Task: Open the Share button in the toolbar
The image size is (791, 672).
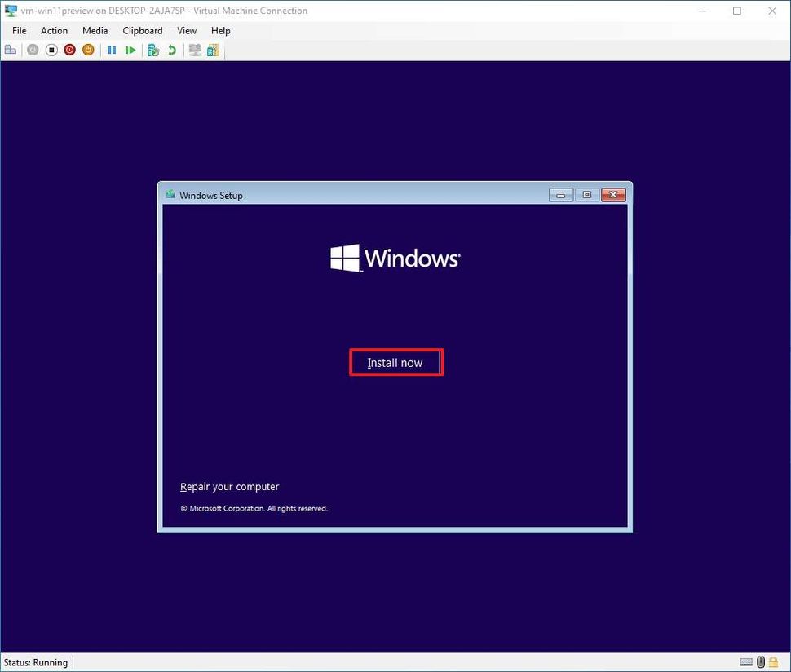Action: click(213, 50)
